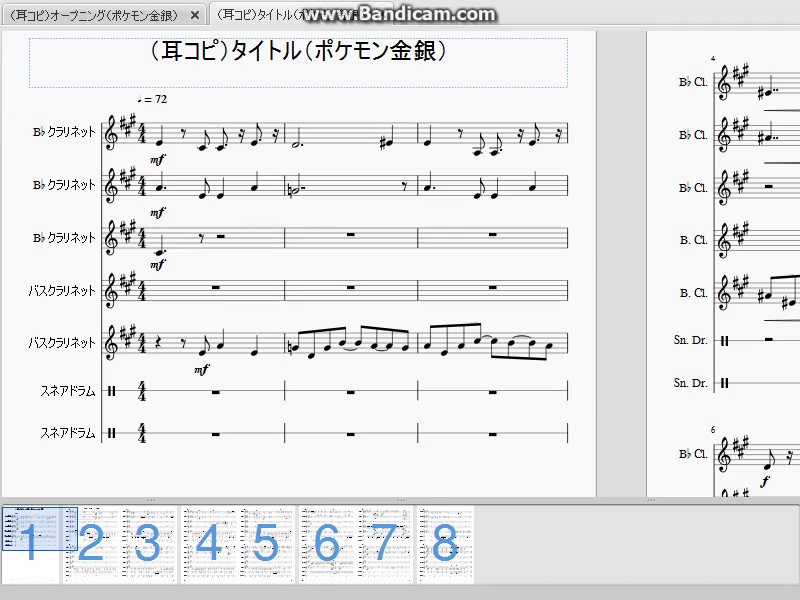Select the タイトル score tab

pyautogui.click(x=301, y=14)
